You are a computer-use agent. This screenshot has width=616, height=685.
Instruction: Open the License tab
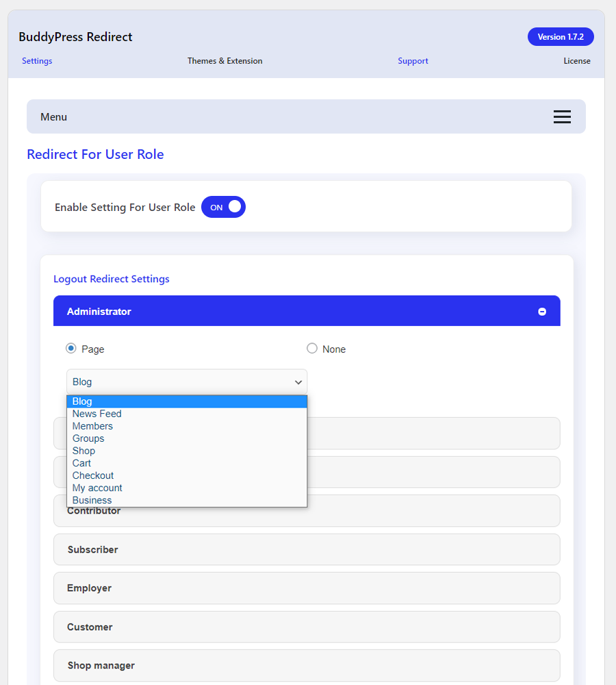(x=577, y=61)
